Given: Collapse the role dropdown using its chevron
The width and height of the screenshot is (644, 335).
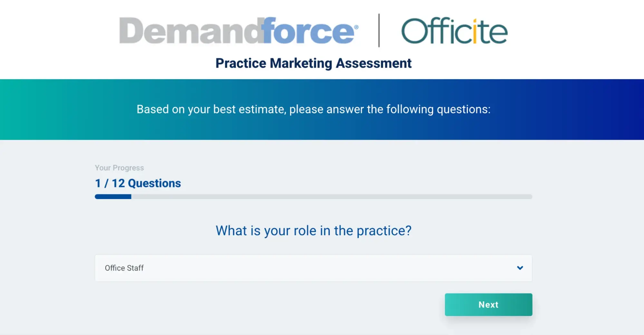Looking at the screenshot, I should click(520, 268).
